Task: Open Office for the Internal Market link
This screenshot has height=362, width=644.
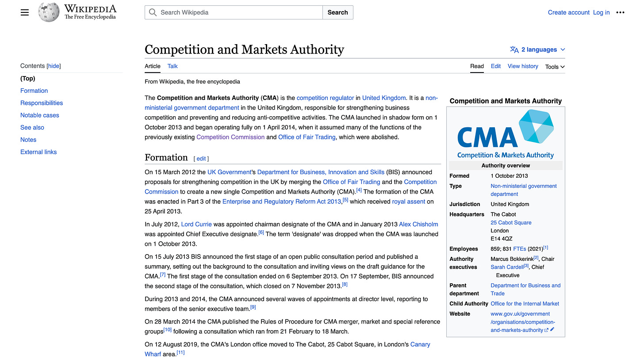Action: 525,304
